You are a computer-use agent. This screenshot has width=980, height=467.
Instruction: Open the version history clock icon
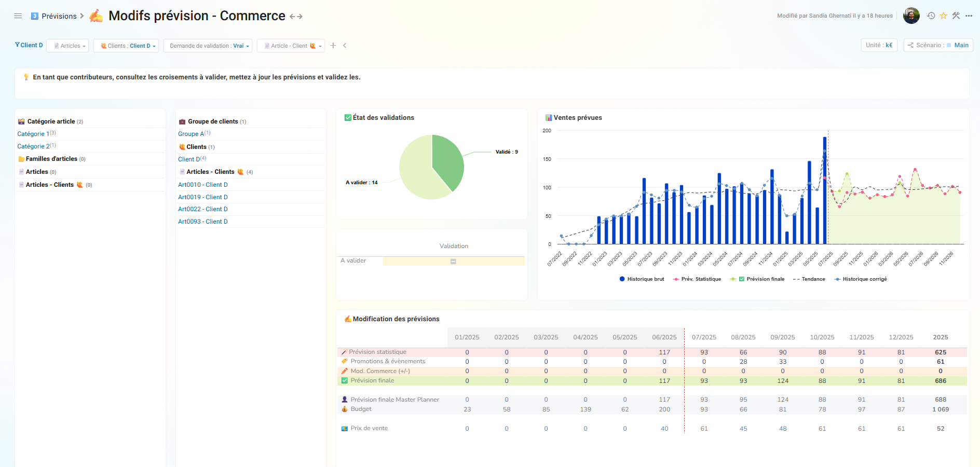931,16
